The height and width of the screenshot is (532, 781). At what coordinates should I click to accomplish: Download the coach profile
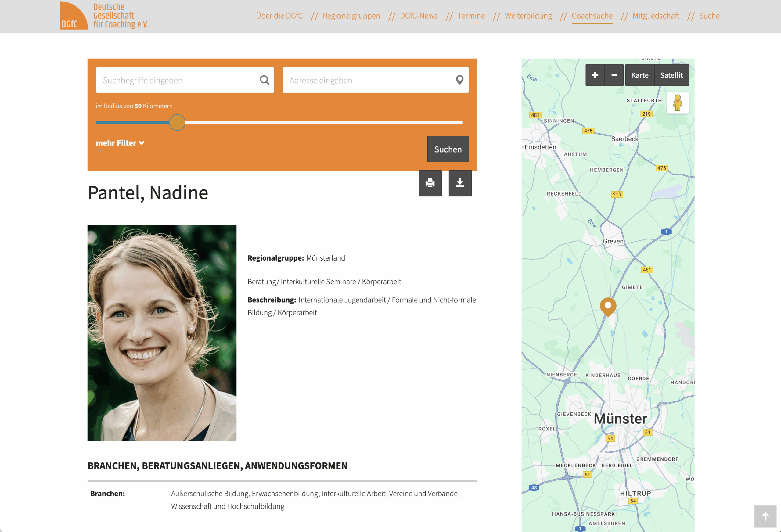(460, 183)
